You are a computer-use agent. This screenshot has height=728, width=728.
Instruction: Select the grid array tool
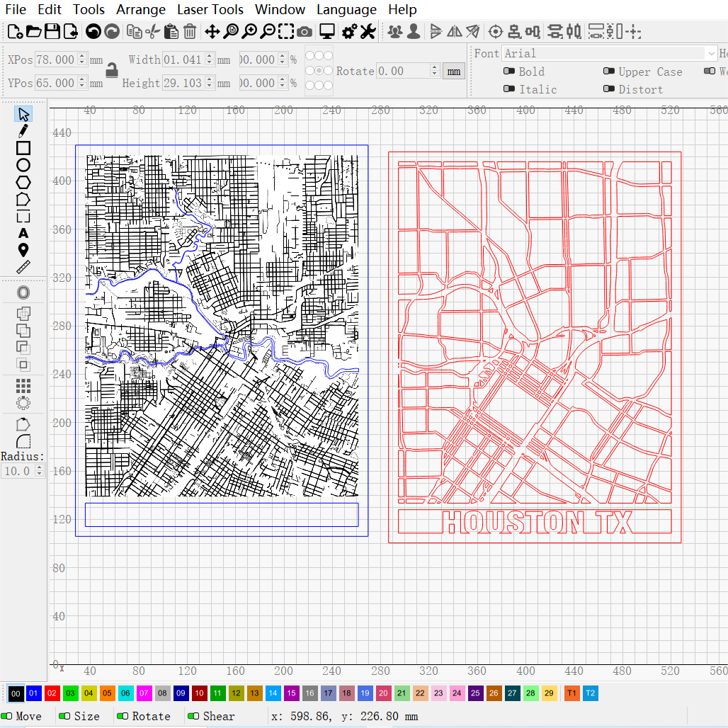[23, 386]
